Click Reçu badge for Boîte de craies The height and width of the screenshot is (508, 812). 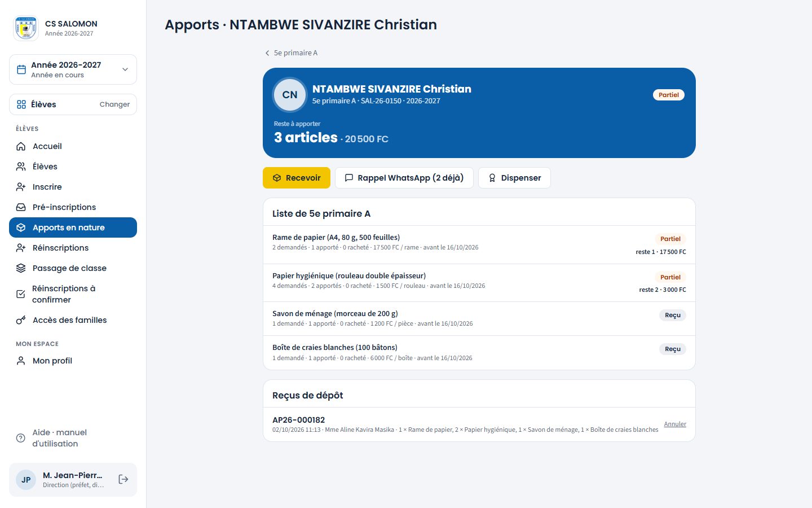click(673, 349)
